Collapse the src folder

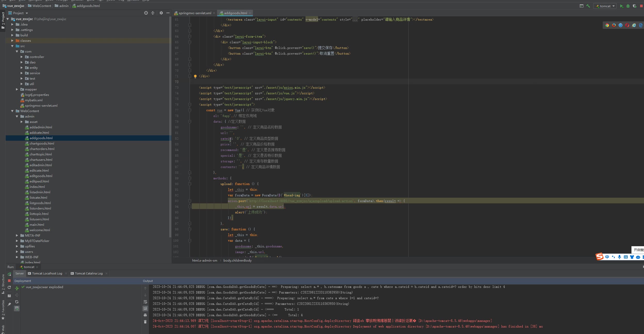tap(12, 46)
